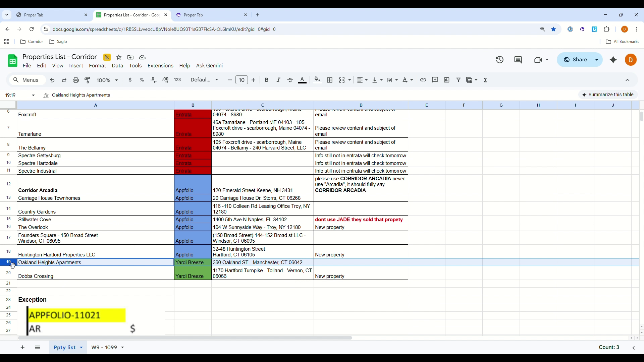Screen dimensions: 644x362
Task: Click the insert chart icon
Action: pos(447,80)
